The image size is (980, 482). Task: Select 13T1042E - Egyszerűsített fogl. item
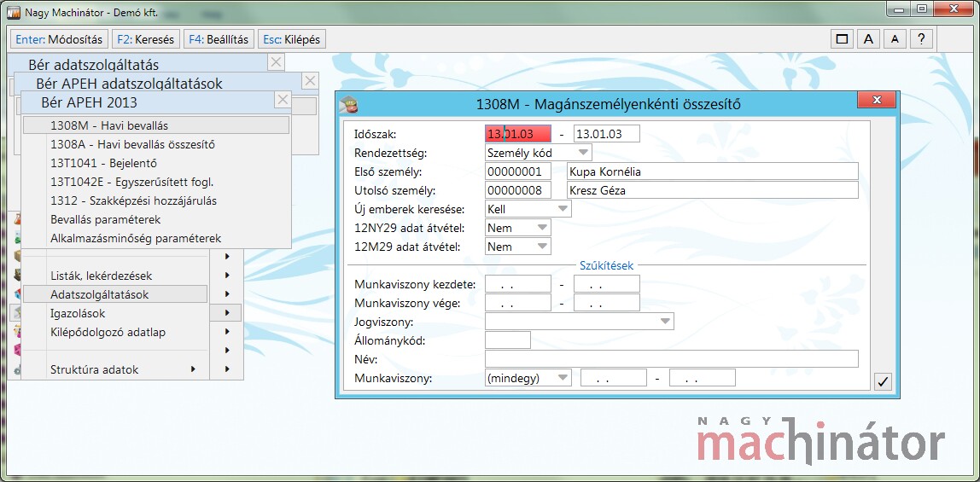(156, 182)
